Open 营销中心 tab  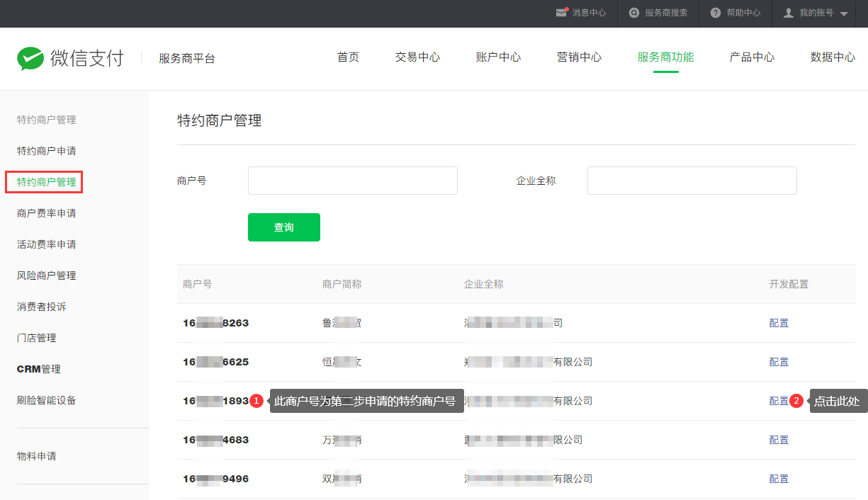tap(579, 57)
